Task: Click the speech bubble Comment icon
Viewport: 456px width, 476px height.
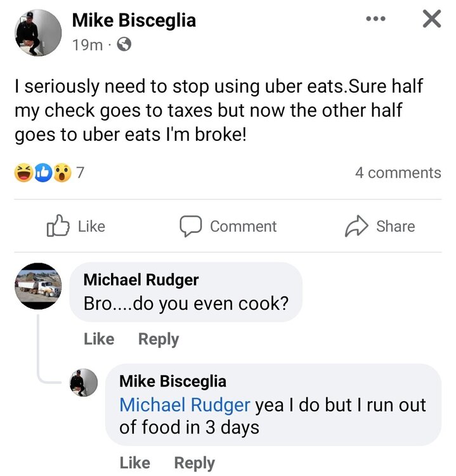Action: click(x=190, y=227)
